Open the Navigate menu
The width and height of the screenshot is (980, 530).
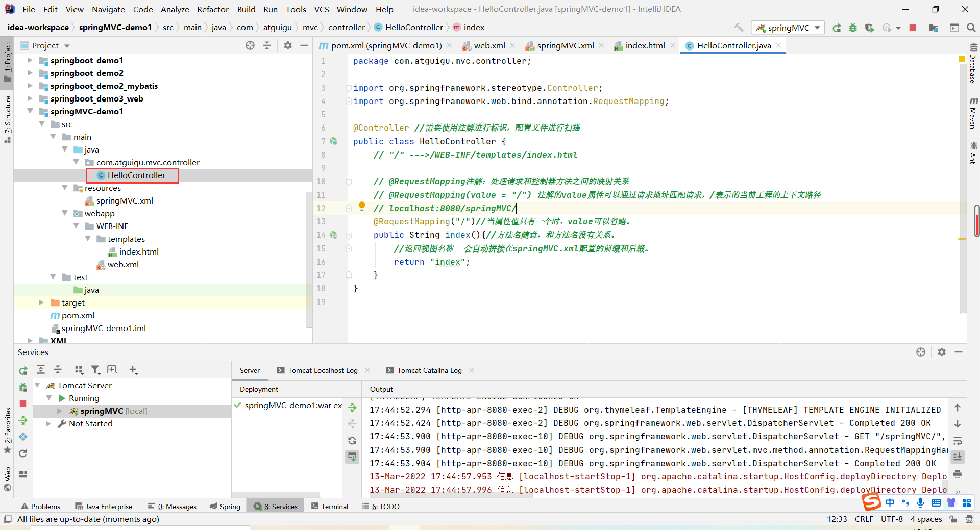pos(108,9)
